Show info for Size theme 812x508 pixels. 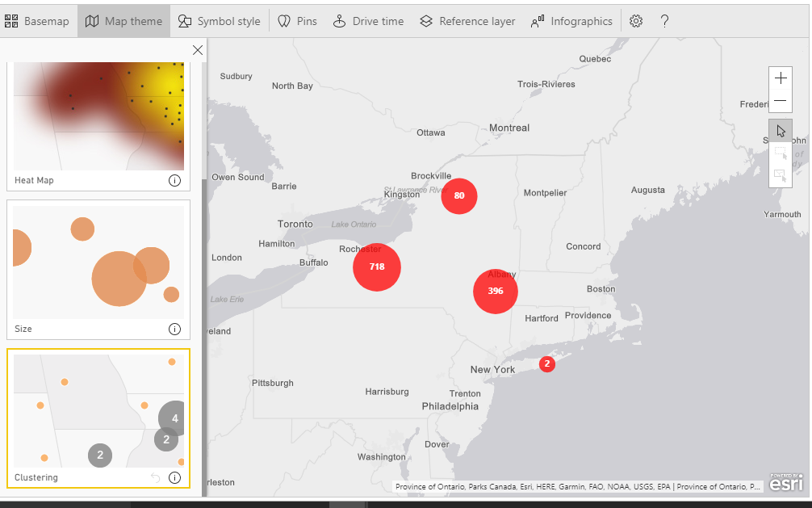[x=174, y=330]
